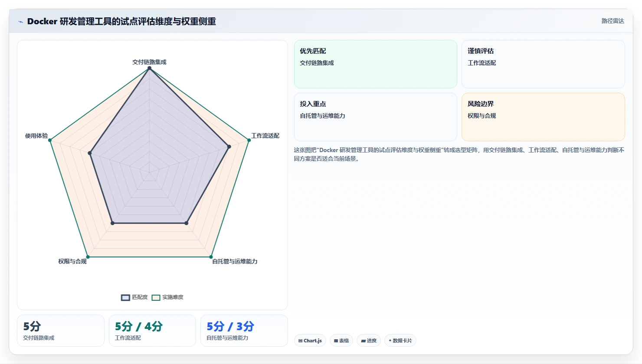Select the Chart.js tag
This screenshot has width=642, height=364.
point(310,341)
